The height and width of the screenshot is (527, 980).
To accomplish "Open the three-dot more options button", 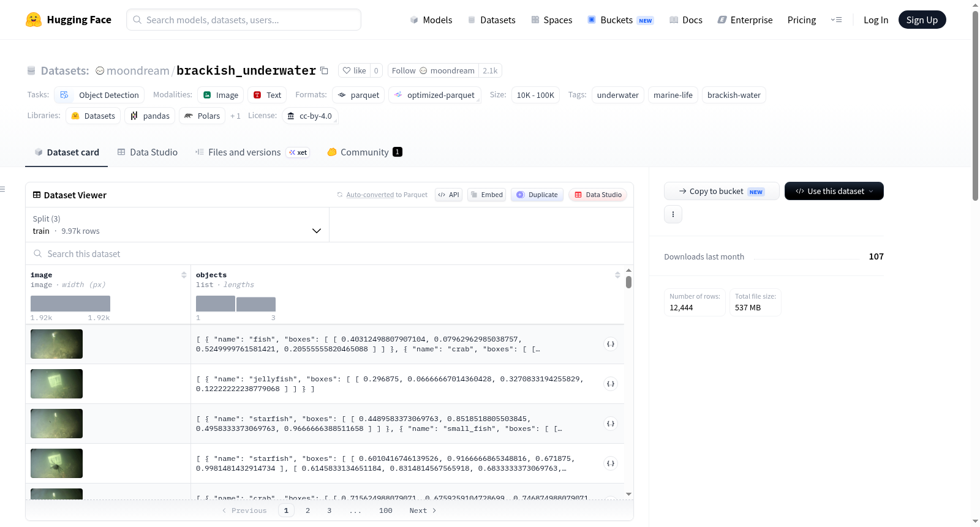I will 673,214.
